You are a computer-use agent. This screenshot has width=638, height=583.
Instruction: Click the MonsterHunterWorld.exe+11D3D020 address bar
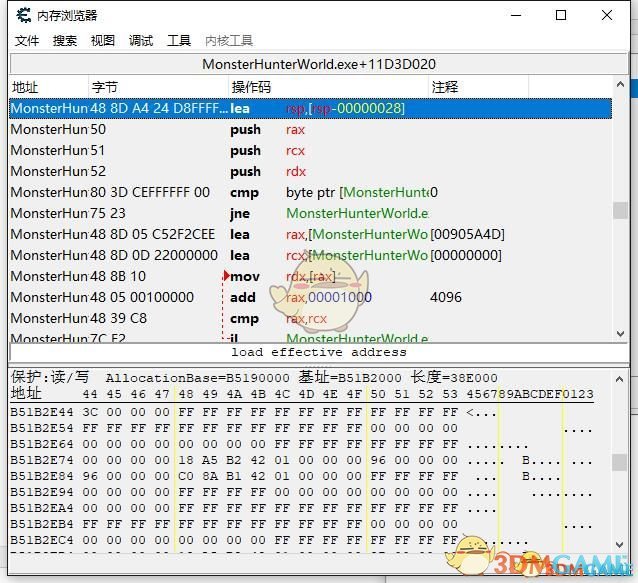pos(319,64)
